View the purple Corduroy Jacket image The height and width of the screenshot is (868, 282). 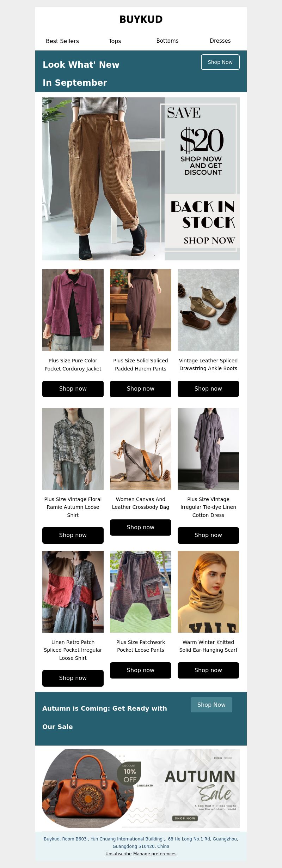click(x=73, y=310)
